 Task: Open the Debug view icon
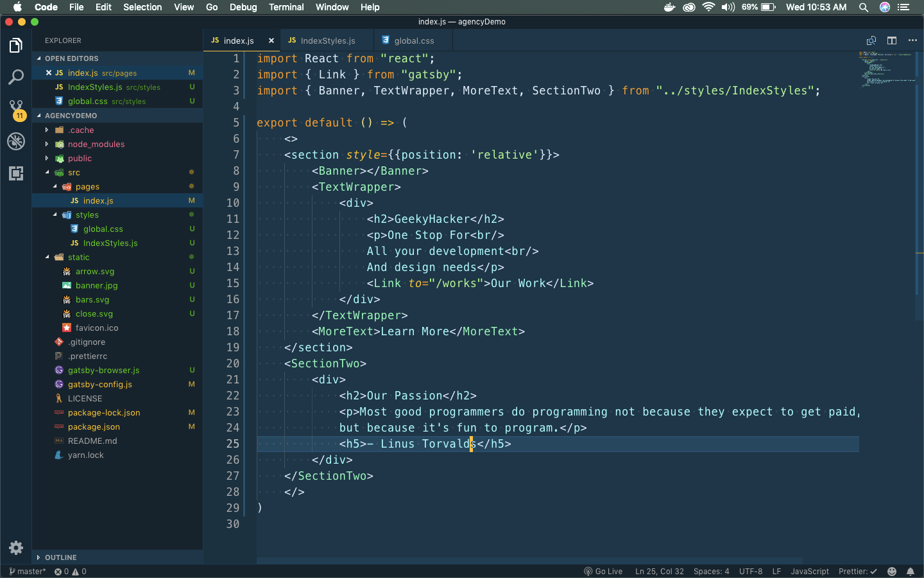tap(16, 141)
